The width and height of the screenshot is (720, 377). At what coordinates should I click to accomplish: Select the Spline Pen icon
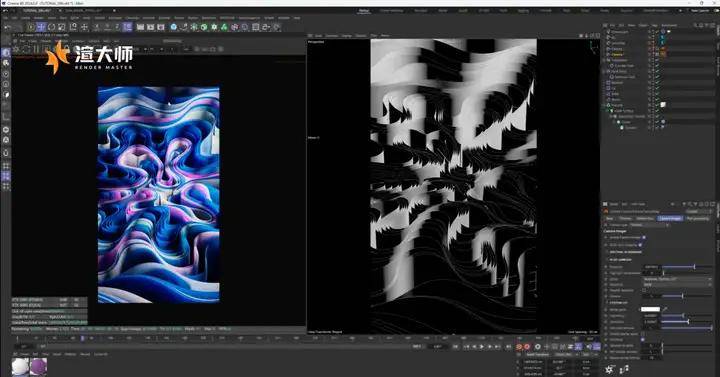[184, 27]
